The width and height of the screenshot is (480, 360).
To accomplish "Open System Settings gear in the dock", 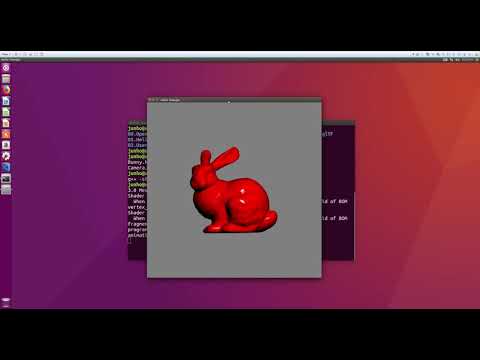I will (x=6, y=156).
